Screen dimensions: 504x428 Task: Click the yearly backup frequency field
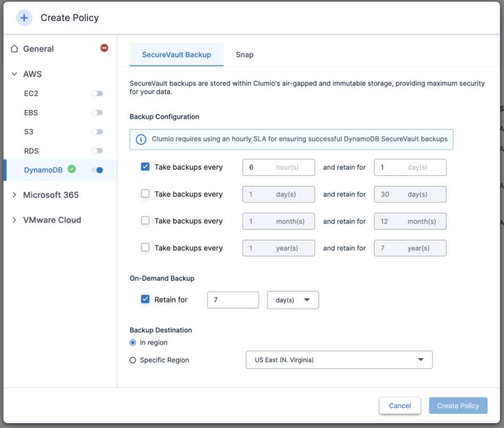[279, 248]
